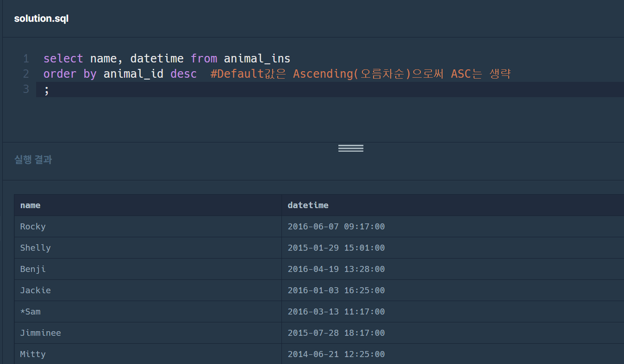Click datetime '2015-07-28 18:17:00'
624x364 pixels.
(336, 333)
